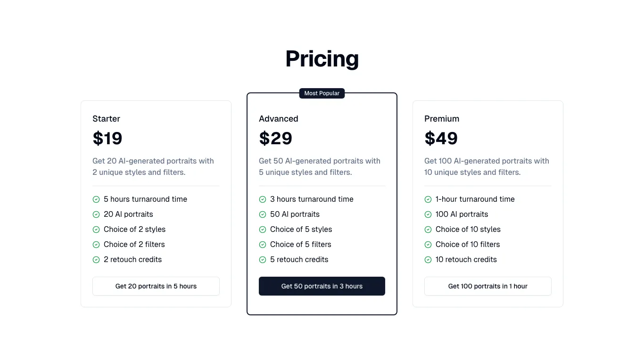Click the checkmark next to '20 AI portraits'
Screen dimensions: 644x362
point(96,214)
